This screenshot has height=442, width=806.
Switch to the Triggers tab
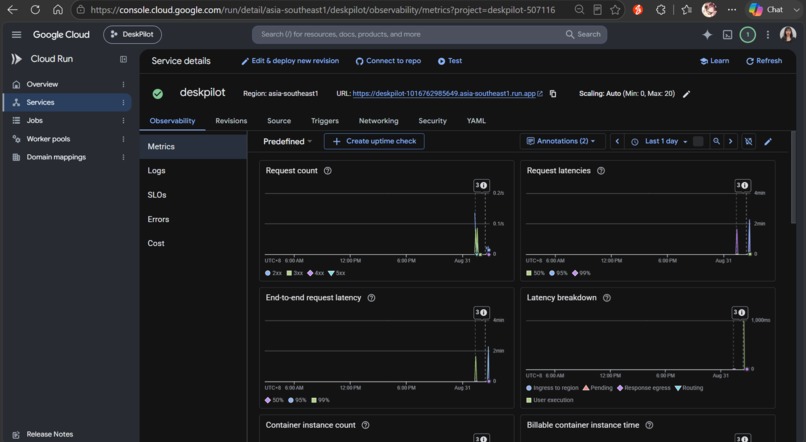(x=325, y=121)
